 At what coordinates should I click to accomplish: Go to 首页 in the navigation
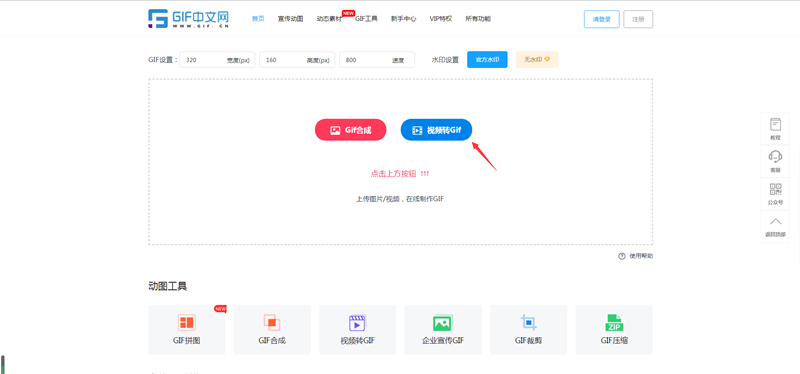tap(258, 19)
